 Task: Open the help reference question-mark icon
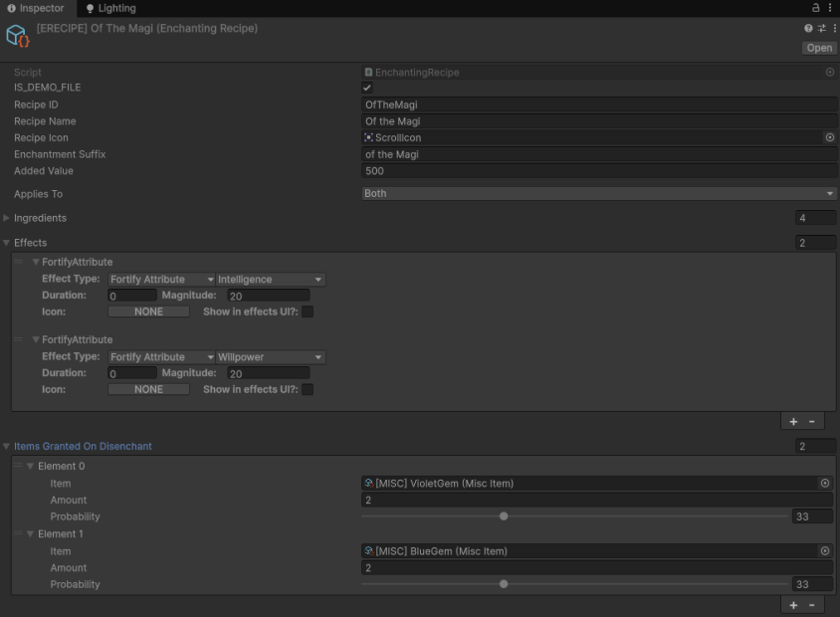[x=808, y=28]
